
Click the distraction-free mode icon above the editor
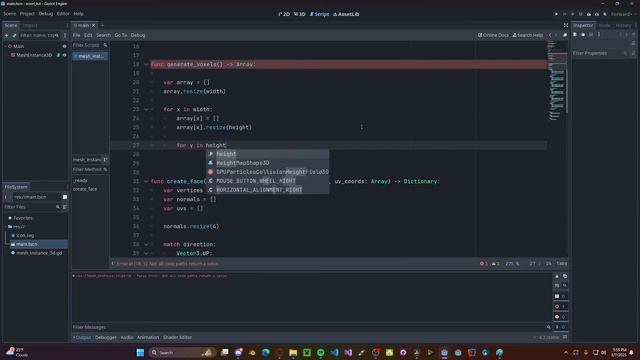(566, 25)
